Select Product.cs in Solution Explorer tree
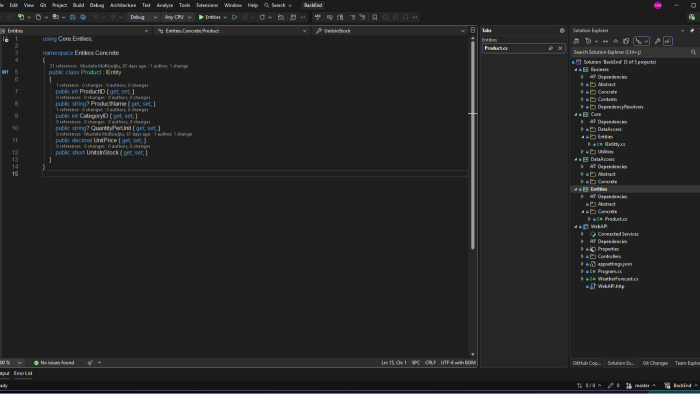The height and width of the screenshot is (394, 700). click(x=616, y=219)
